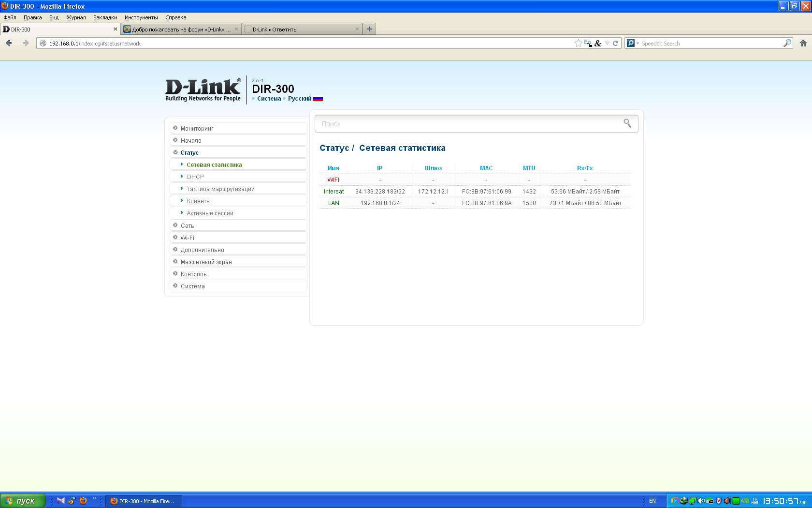This screenshot has height=508, width=812.
Task: Click the globe download manager tray icon
Action: 683,501
